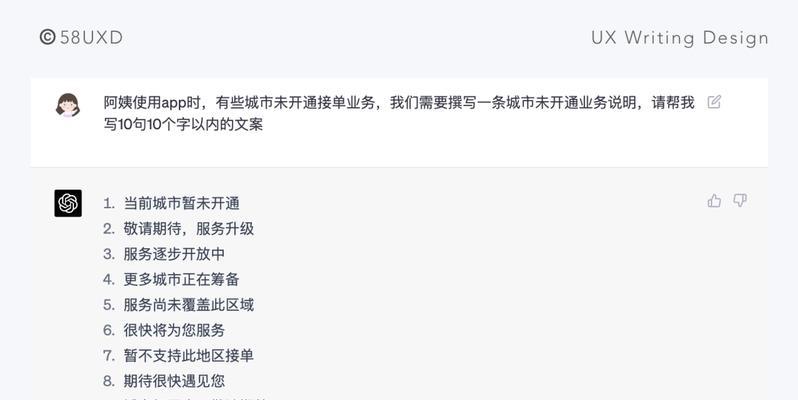Viewport: 798px width, 400px height.
Task: Select response line 服务尚未覆盖此区域
Action: tap(188, 305)
